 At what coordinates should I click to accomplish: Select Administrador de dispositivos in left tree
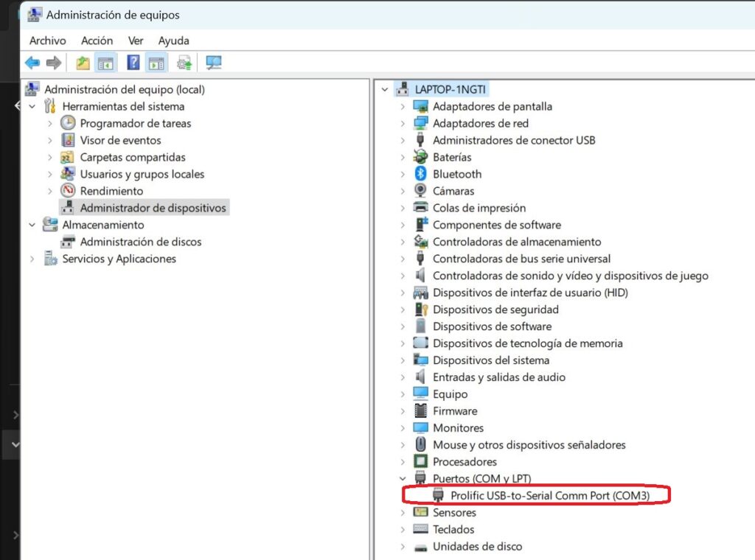153,208
